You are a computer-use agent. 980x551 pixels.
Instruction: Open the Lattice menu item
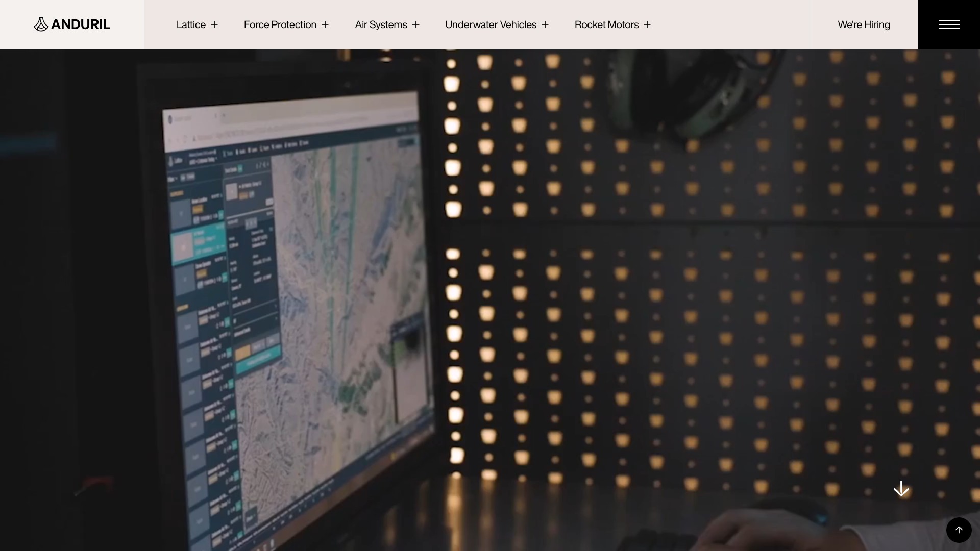[191, 24]
